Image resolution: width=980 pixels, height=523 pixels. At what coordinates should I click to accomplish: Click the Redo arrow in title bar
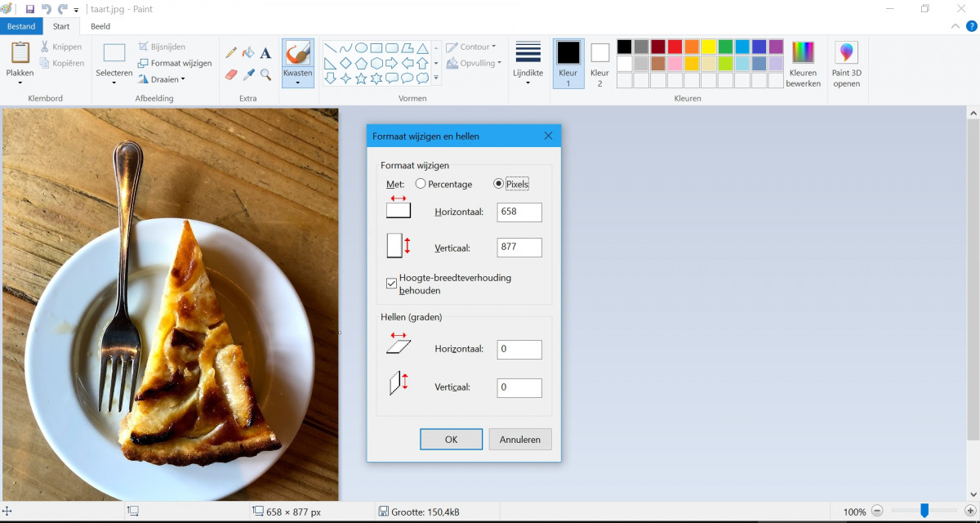[x=63, y=9]
